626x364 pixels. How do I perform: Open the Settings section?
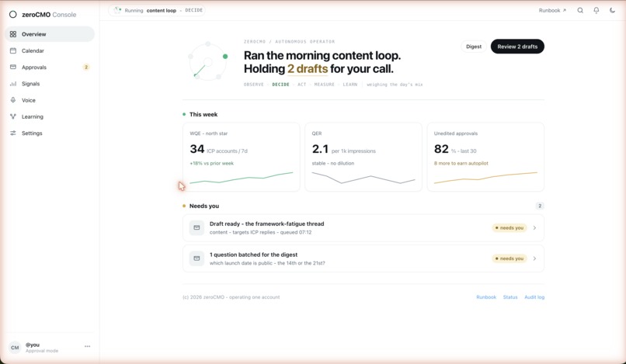(x=50, y=133)
